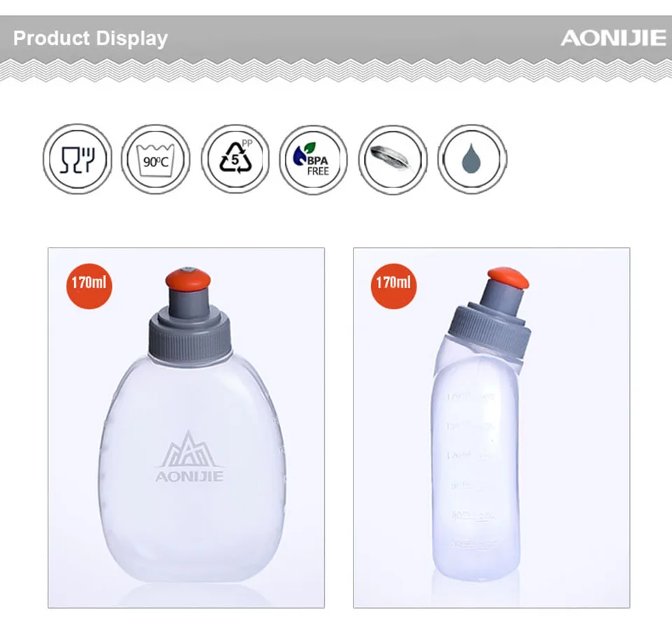
Task: Click the Product Display heading
Action: [x=90, y=38]
